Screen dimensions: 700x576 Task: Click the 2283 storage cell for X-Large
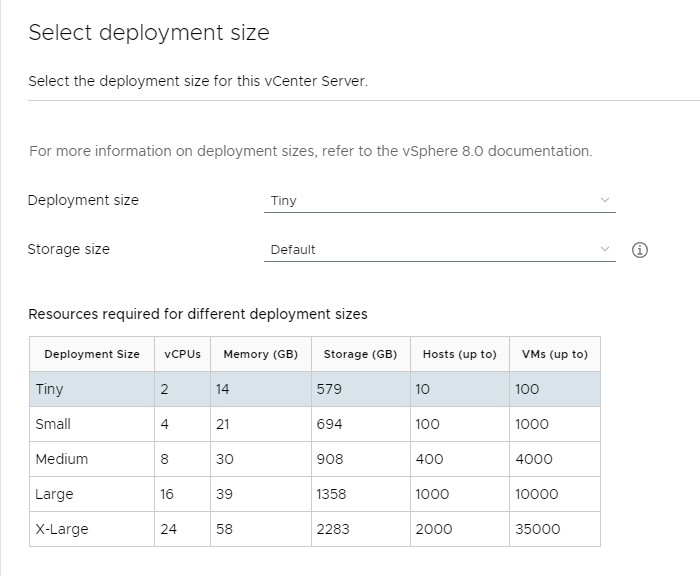click(333, 529)
